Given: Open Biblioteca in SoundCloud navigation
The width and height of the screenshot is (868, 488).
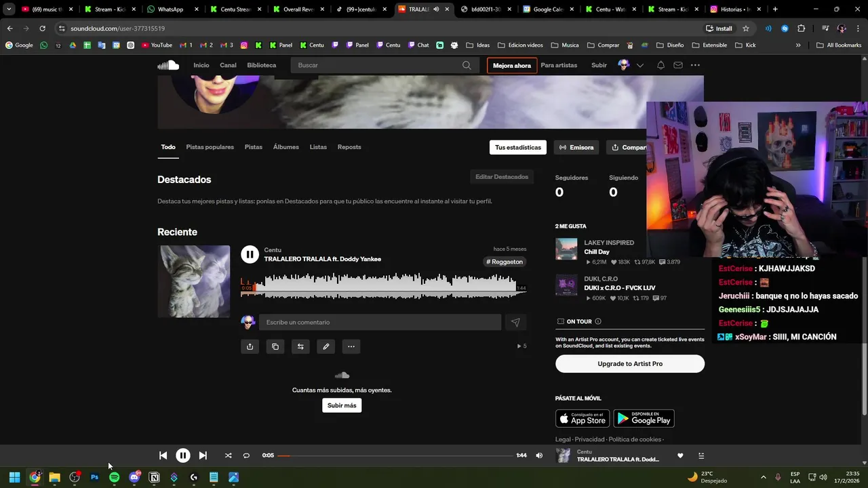Looking at the screenshot, I should click(262, 65).
